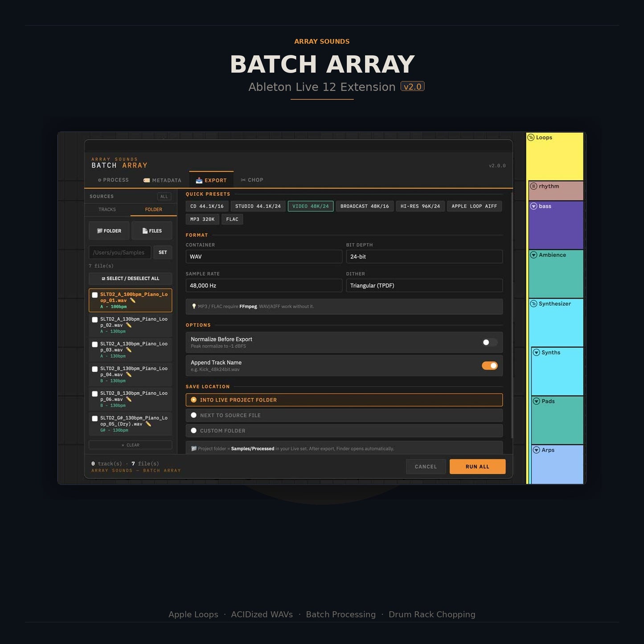This screenshot has width=644, height=644.
Task: Click the Set path button
Action: point(163,252)
